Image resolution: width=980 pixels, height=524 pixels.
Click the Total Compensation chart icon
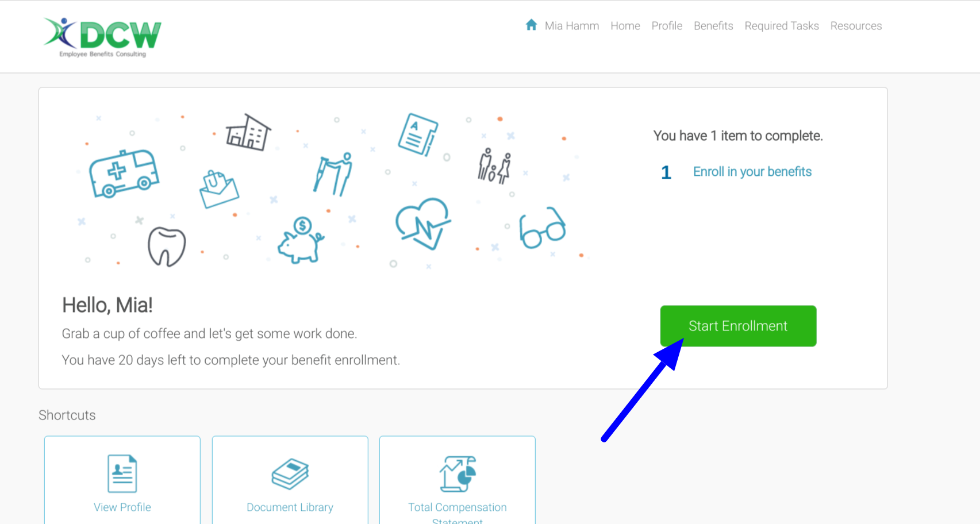click(x=458, y=474)
